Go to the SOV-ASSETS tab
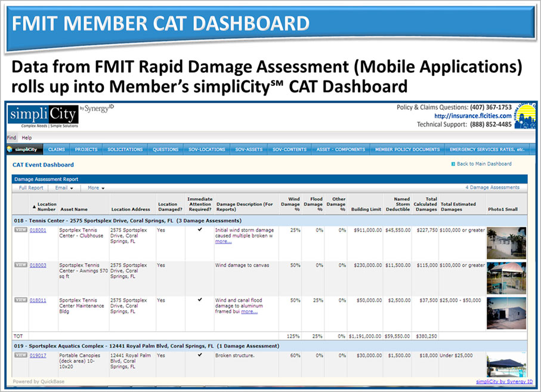This screenshot has height=392, width=541. (249, 149)
